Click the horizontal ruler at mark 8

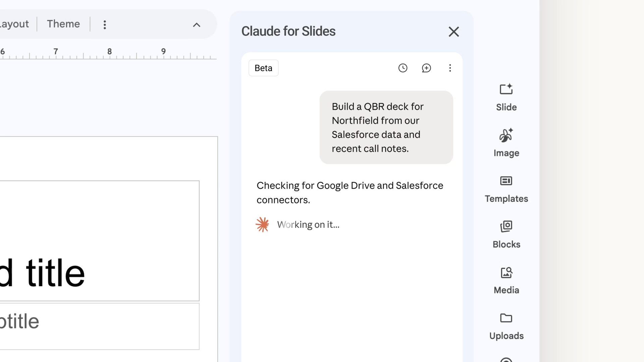(109, 52)
